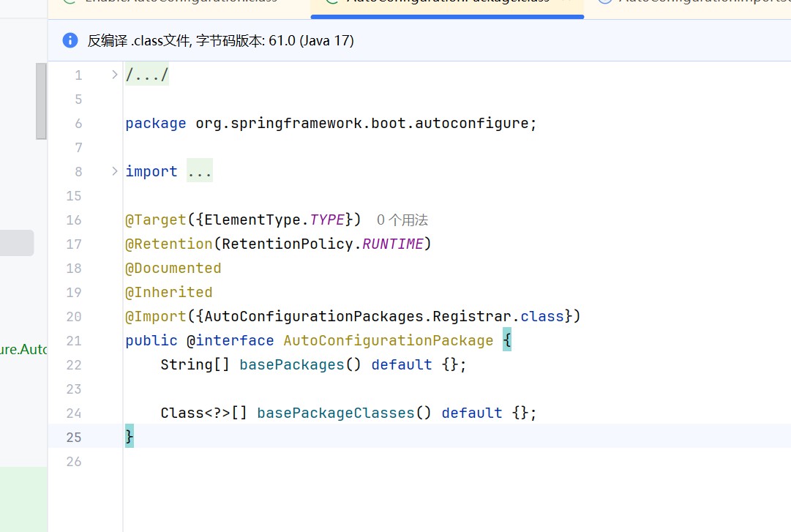This screenshot has height=532, width=791.
Task: Click the AutoConfigurationPackage interface name
Action: 389,341
